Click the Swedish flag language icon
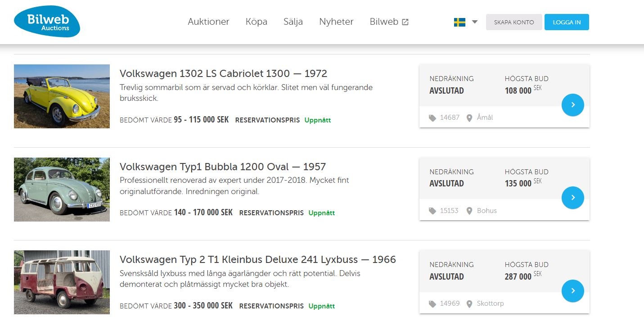 click(459, 22)
